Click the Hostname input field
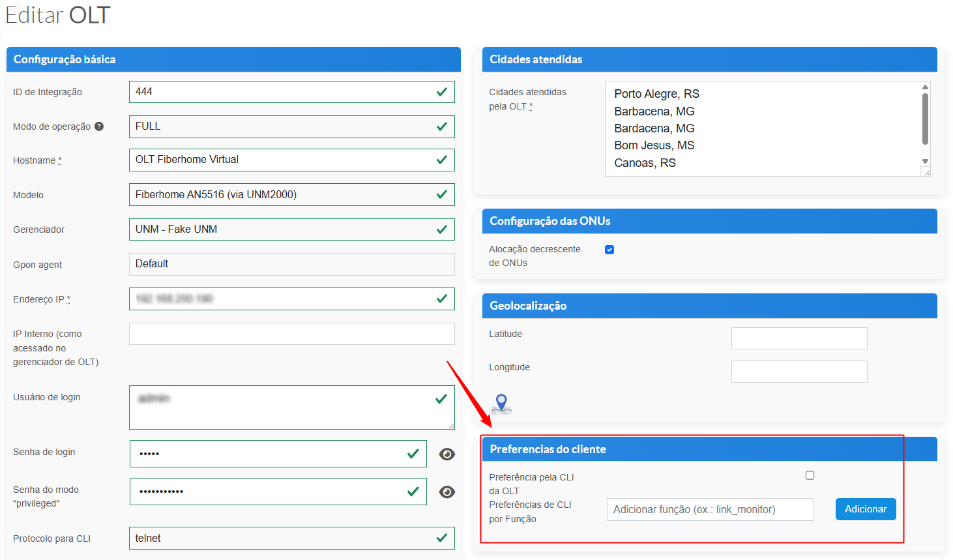 click(291, 160)
